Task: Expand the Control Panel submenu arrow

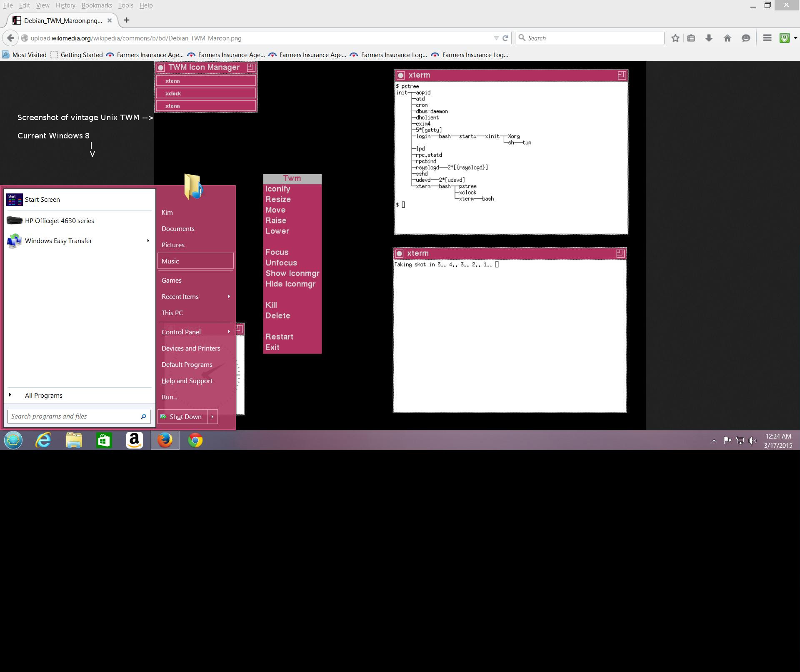Action: 229,332
